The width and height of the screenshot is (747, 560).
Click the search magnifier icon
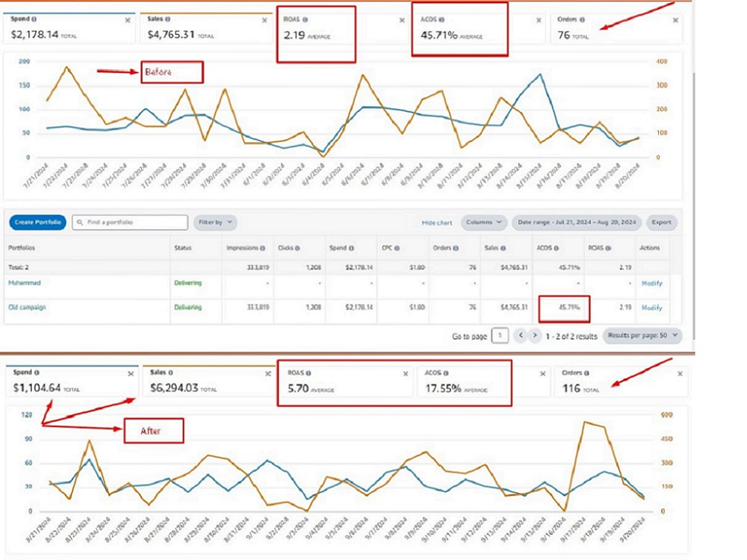coord(80,223)
